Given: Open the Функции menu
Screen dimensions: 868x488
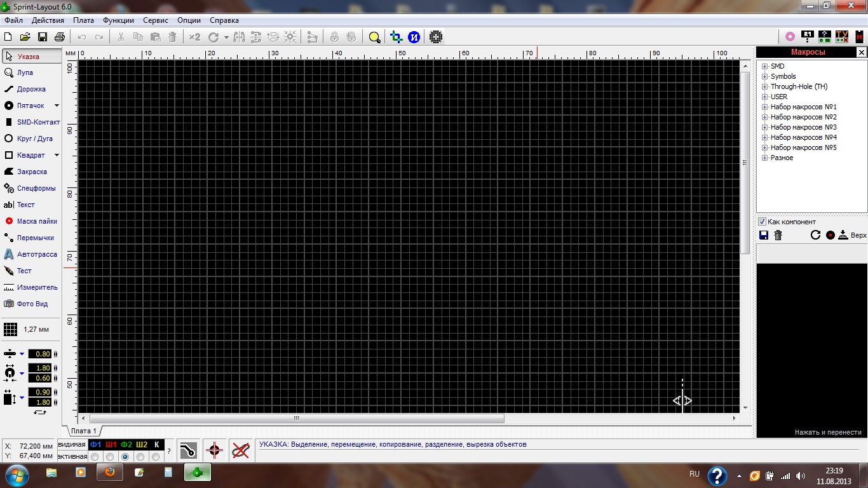Looking at the screenshot, I should click(x=118, y=20).
